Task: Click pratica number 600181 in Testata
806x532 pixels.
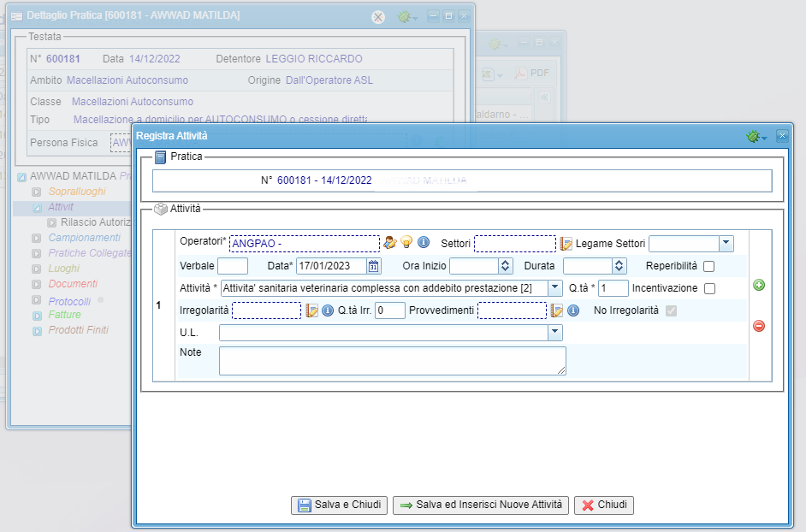Action: 63,59
